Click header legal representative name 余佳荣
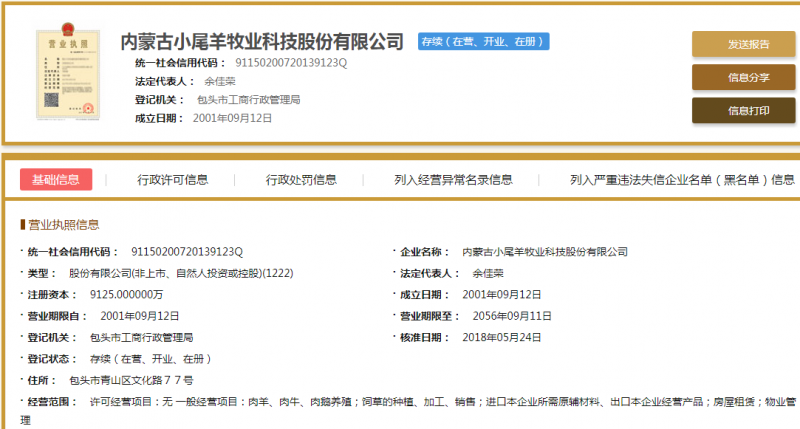Image resolution: width=800 pixels, height=429 pixels. (220, 81)
